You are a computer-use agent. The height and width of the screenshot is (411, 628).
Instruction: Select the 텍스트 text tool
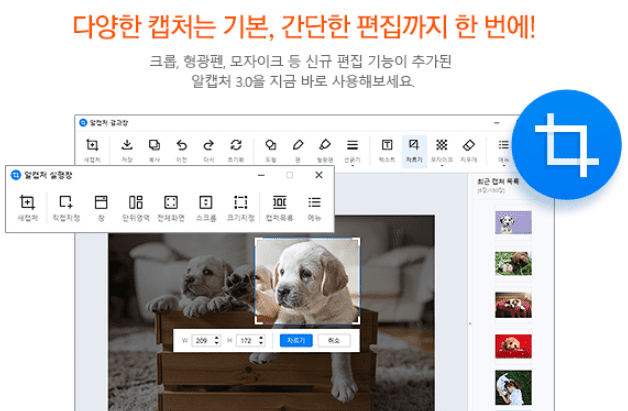click(x=387, y=150)
